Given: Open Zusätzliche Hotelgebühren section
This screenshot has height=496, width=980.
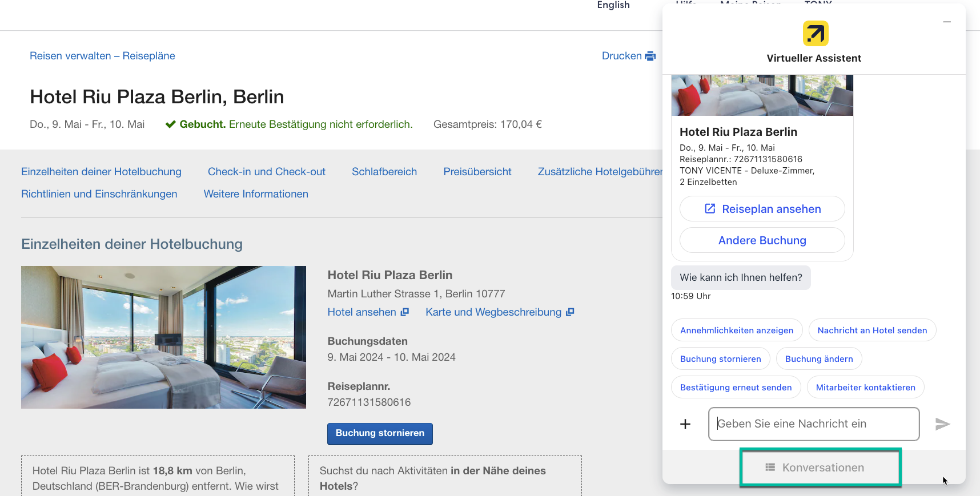Looking at the screenshot, I should coord(600,172).
